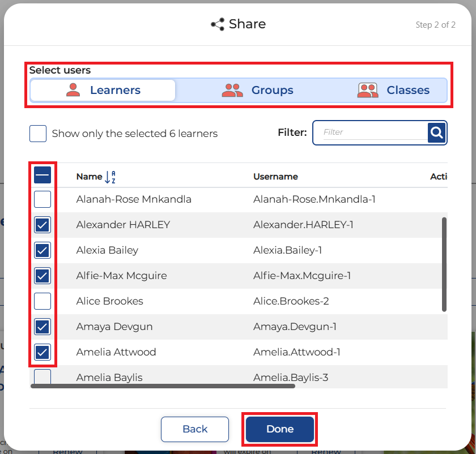This screenshot has width=476, height=454.
Task: Click the Classes icon
Action: (x=368, y=90)
